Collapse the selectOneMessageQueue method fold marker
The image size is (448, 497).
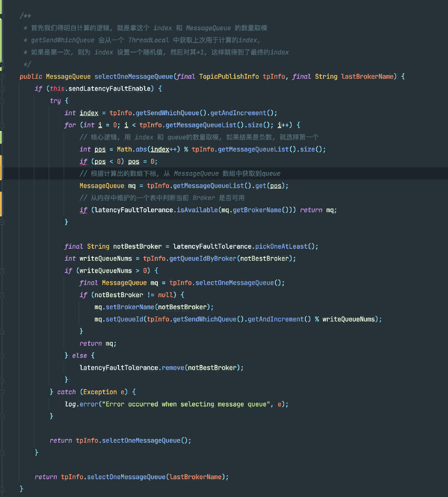click(2, 77)
